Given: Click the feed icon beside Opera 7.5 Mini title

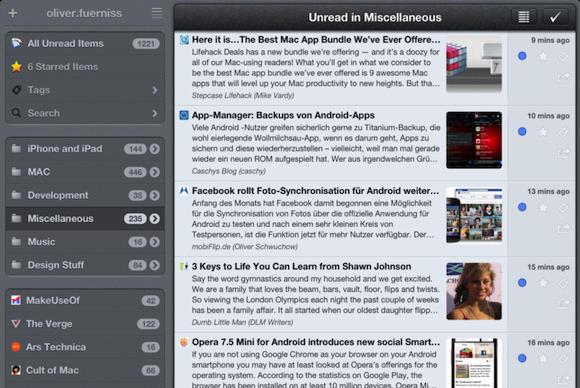Looking at the screenshot, I should [184, 342].
